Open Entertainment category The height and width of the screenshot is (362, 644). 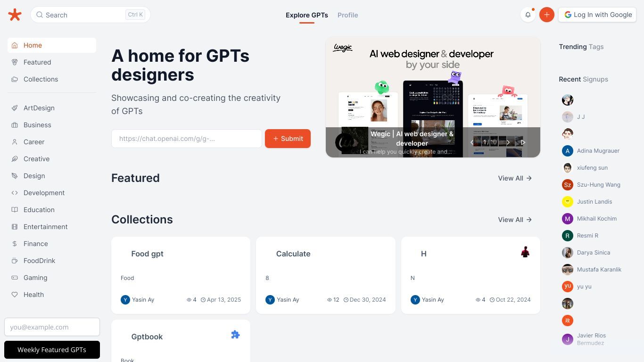52,227
